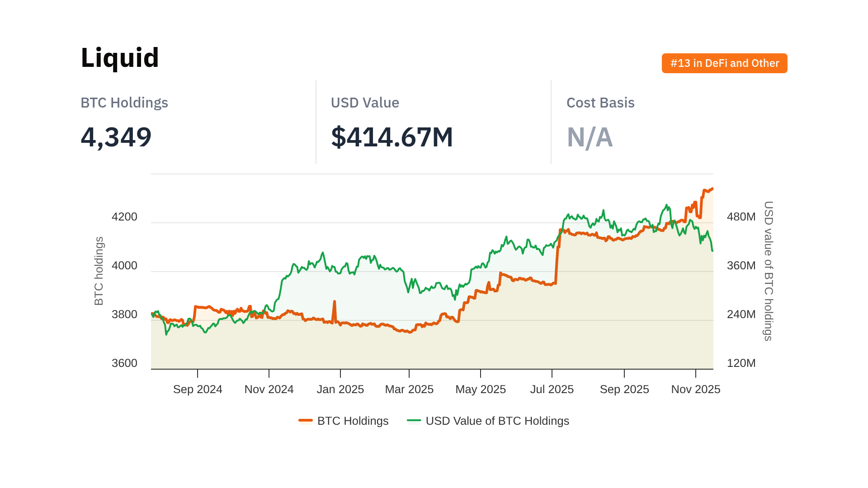Viewport: 868px width, 488px height.
Task: Click the 480M right axis tick label
Action: pos(741,217)
